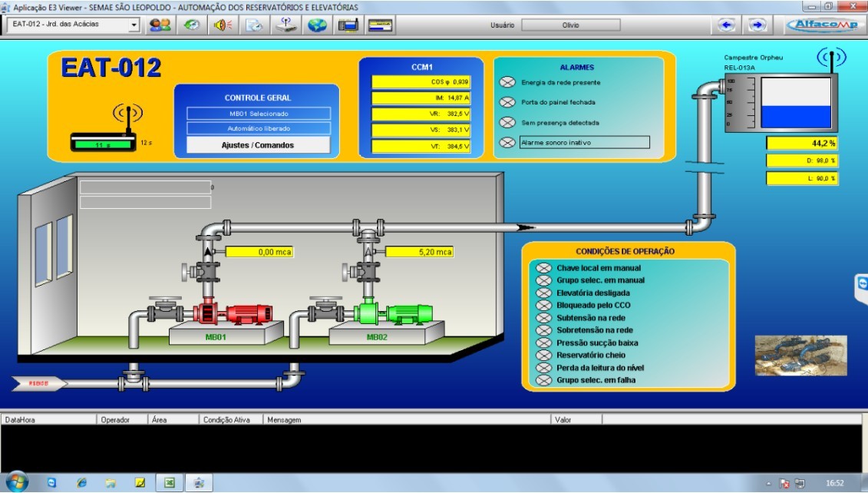868x493 pixels.
Task: Click the Alfacomp logo
Action: tap(820, 25)
